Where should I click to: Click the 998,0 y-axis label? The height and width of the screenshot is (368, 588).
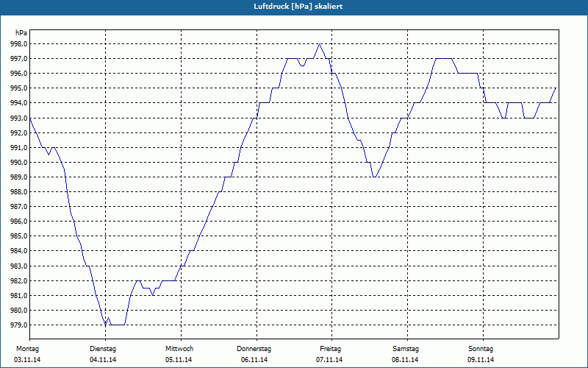pyautogui.click(x=19, y=44)
